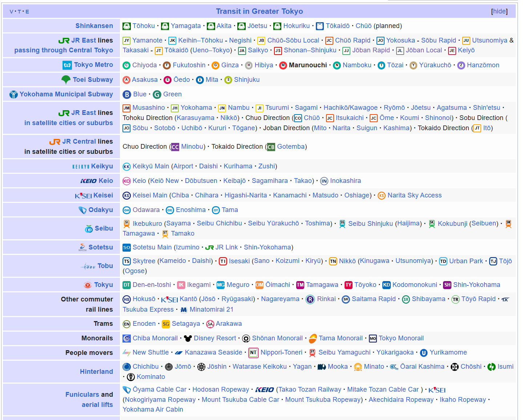Click the JY Yamanote line badge
Screen dimensions: 523x420
point(126,41)
